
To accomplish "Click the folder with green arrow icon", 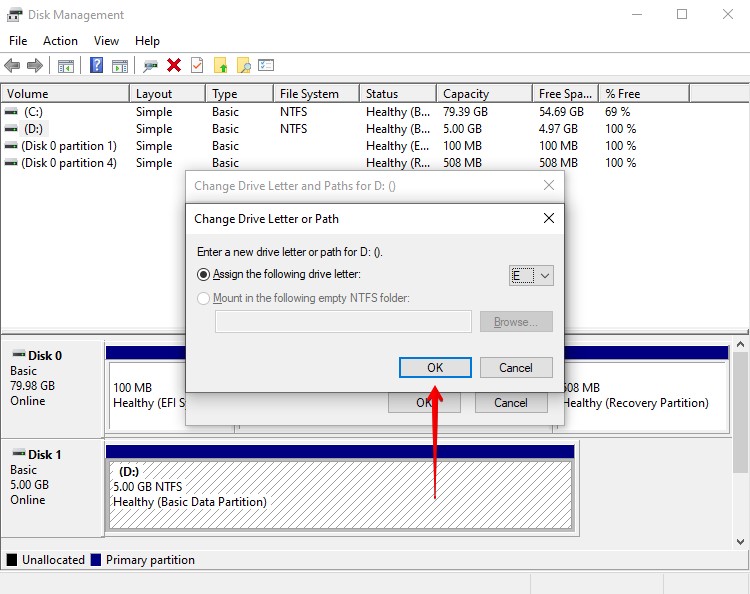I will (221, 66).
